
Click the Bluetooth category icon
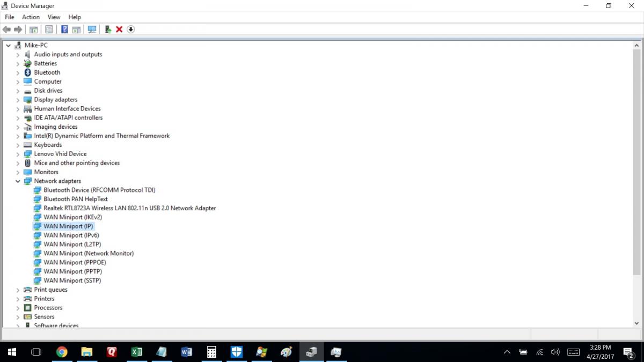[28, 72]
